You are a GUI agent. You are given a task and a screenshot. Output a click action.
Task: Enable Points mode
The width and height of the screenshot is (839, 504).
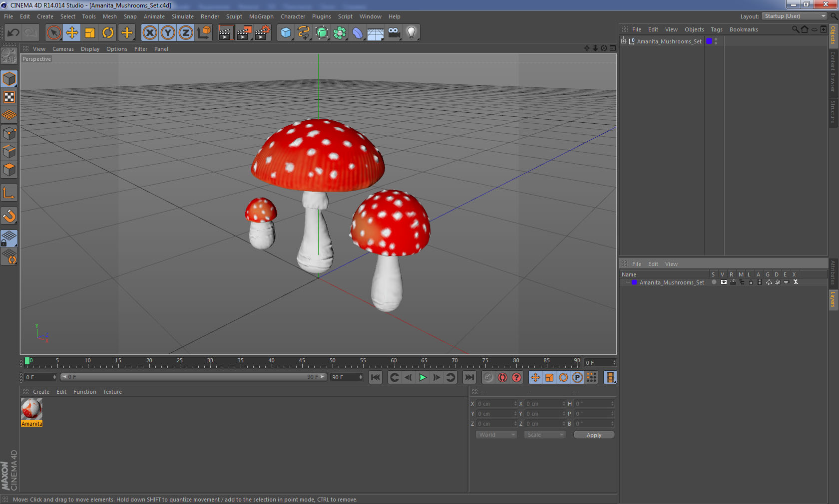(9, 134)
